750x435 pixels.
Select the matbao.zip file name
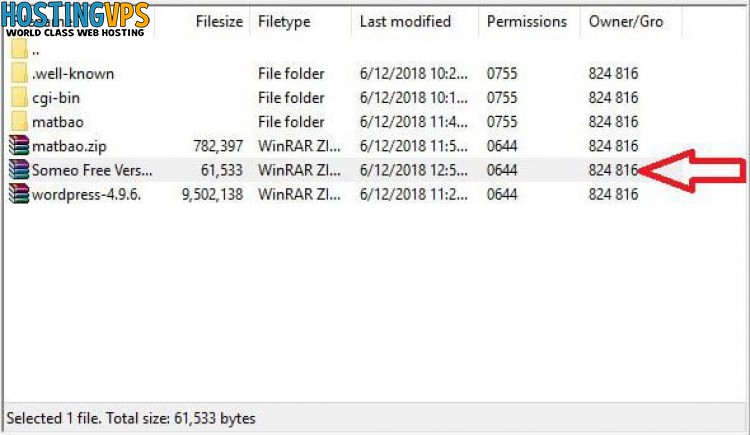69,146
